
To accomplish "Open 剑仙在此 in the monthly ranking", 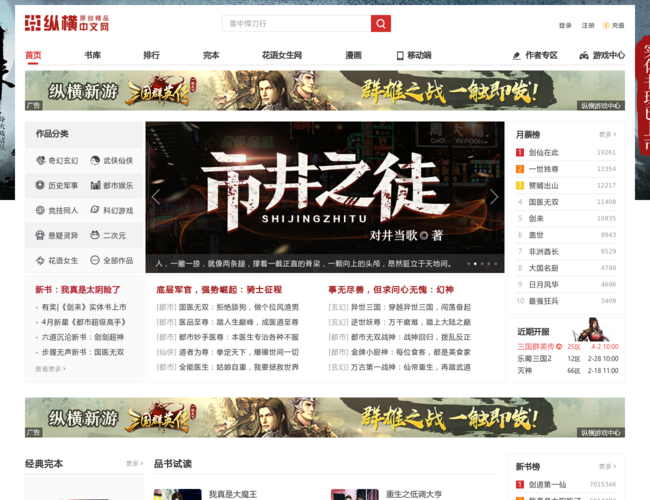I will [543, 153].
